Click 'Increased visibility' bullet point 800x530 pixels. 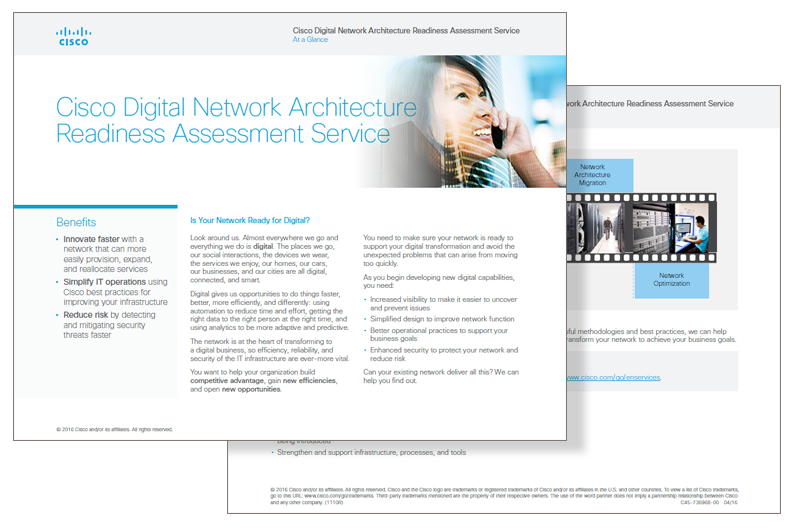tap(441, 304)
